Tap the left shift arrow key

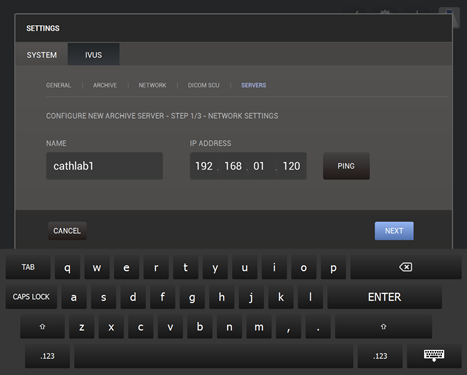[x=42, y=327]
